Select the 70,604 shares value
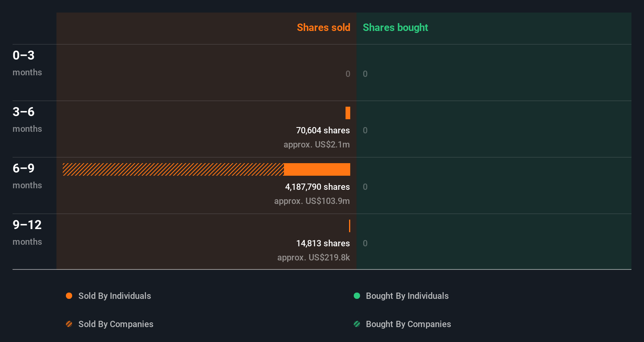This screenshot has width=644, height=342. 323,130
